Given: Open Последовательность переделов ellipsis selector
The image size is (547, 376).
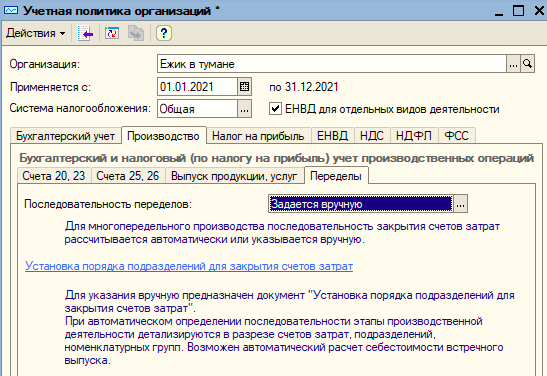Looking at the screenshot, I should click(460, 204).
